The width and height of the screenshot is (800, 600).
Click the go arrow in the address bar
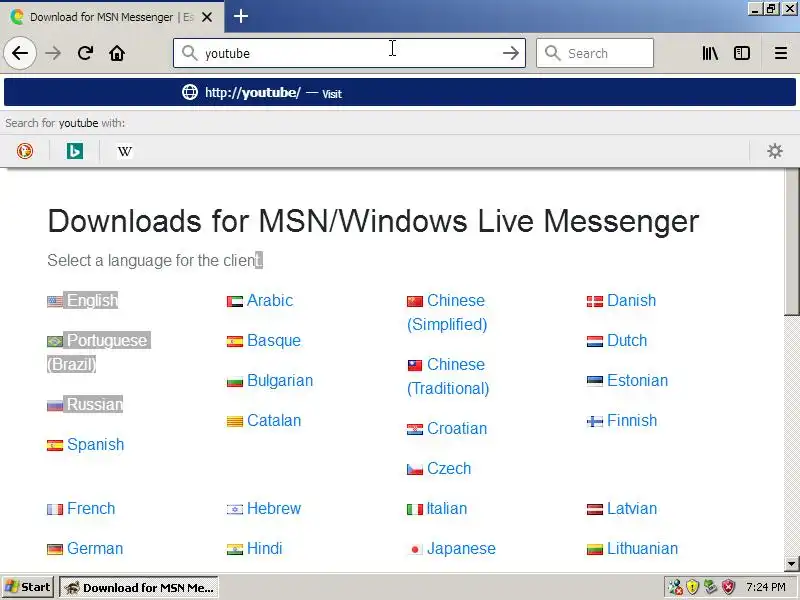point(510,53)
